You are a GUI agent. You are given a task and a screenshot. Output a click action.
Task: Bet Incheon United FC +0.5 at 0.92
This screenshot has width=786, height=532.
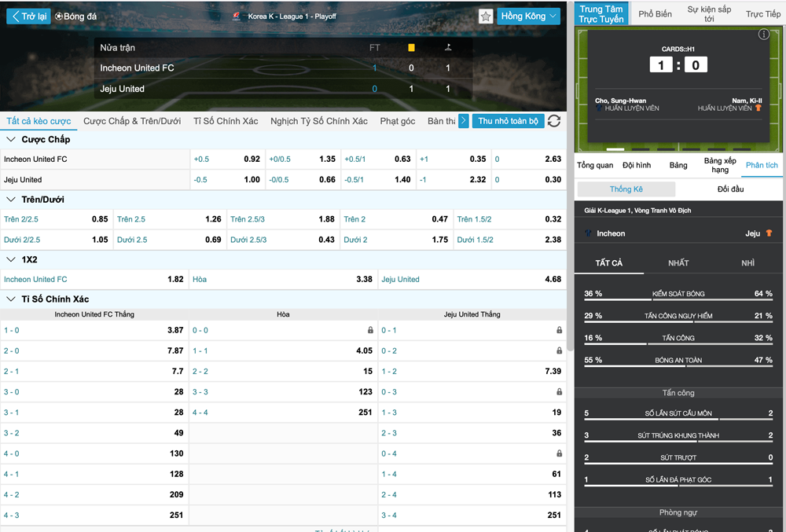(x=227, y=160)
